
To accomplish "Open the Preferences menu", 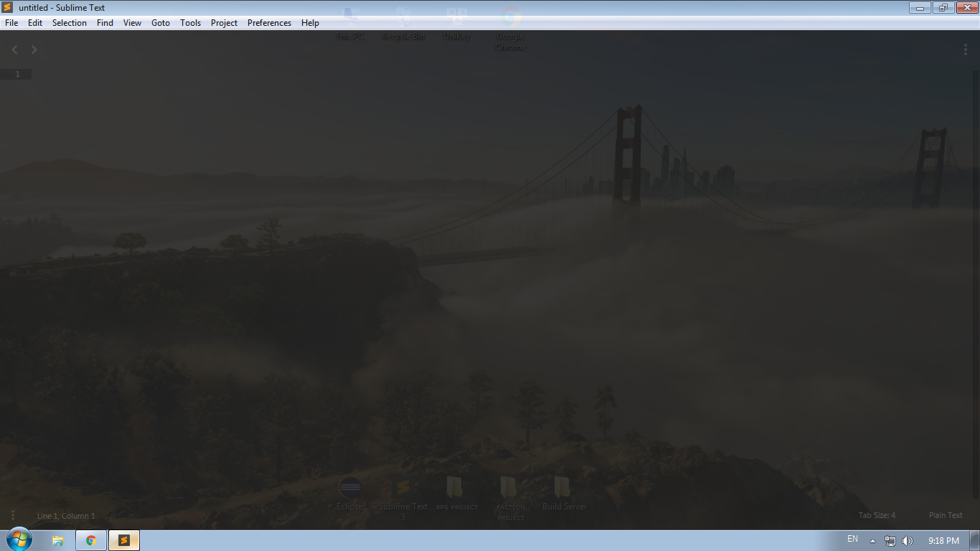I will point(269,23).
